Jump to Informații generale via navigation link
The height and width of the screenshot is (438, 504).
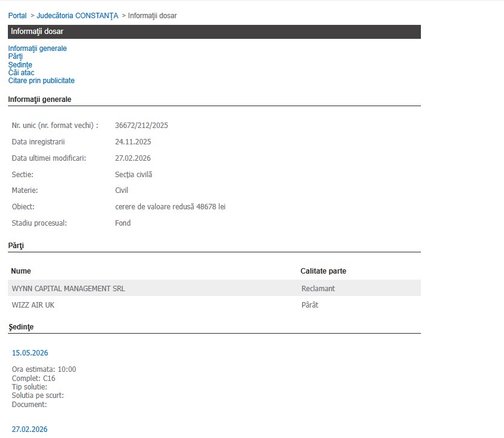[x=37, y=49]
